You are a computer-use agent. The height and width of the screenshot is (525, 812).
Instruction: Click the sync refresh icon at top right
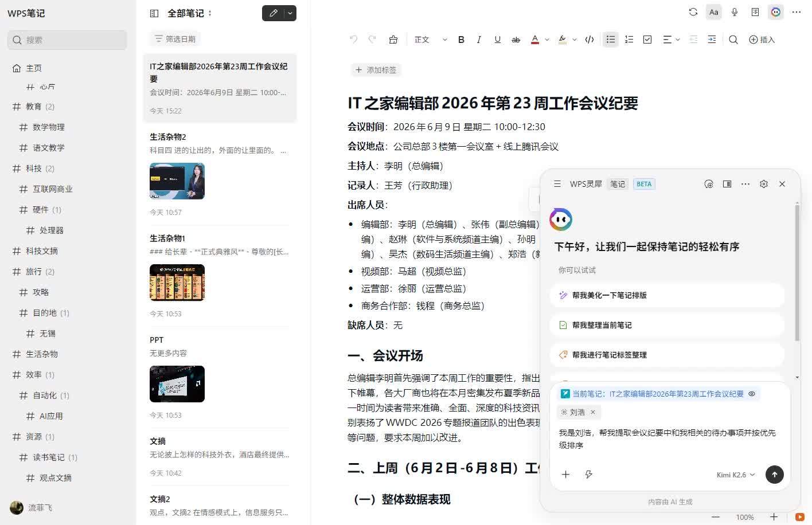click(x=693, y=12)
